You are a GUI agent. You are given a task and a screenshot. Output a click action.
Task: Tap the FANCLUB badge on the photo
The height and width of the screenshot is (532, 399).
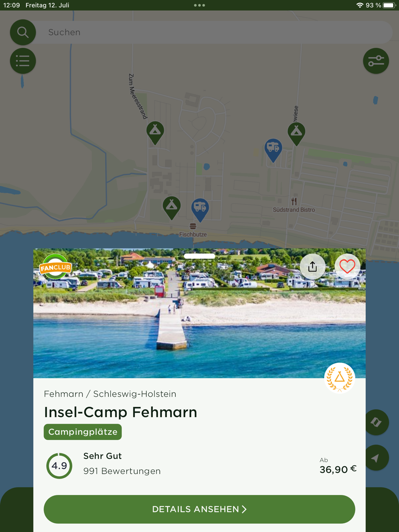pyautogui.click(x=55, y=267)
